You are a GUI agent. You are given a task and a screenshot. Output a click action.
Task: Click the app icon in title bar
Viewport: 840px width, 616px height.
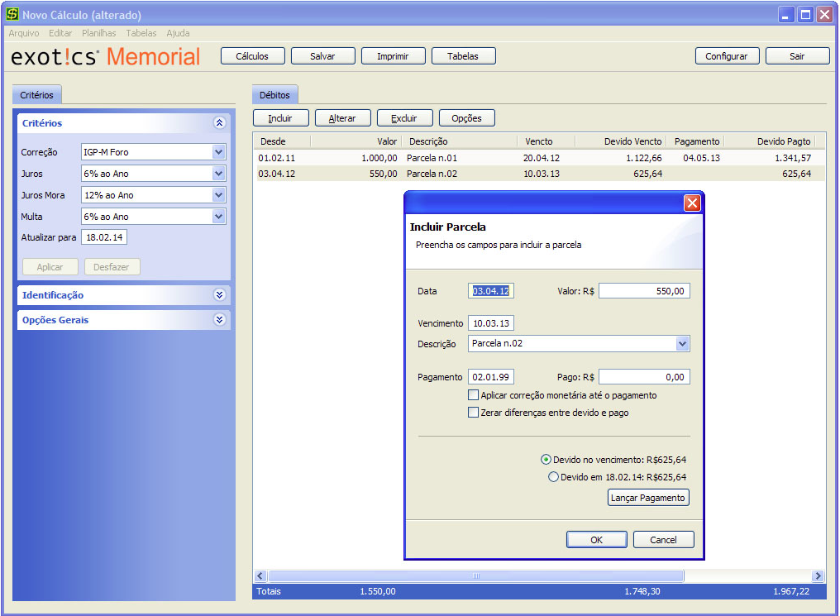click(x=12, y=15)
